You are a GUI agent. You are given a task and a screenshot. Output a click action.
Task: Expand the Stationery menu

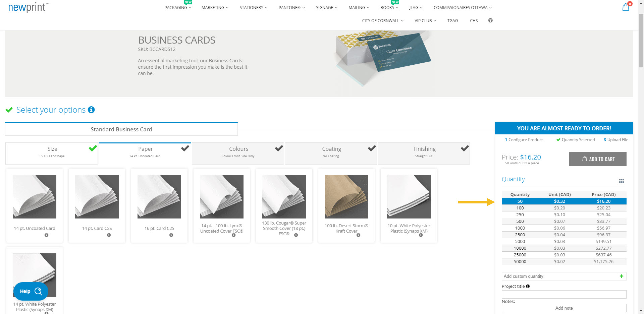[x=253, y=7]
